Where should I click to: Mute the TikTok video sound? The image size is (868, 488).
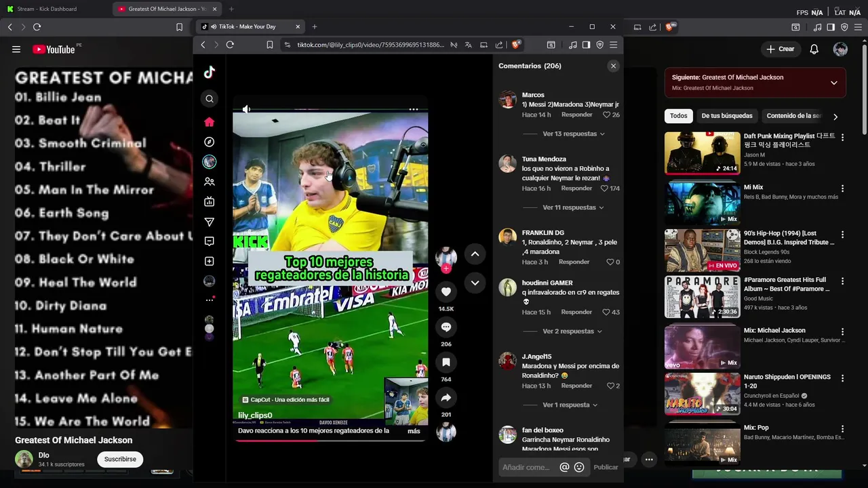(247, 109)
